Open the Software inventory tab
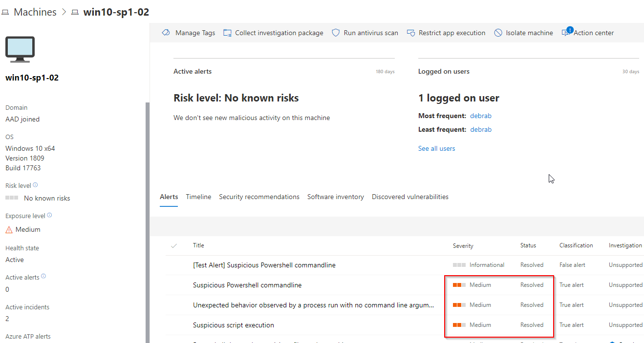 coord(335,197)
